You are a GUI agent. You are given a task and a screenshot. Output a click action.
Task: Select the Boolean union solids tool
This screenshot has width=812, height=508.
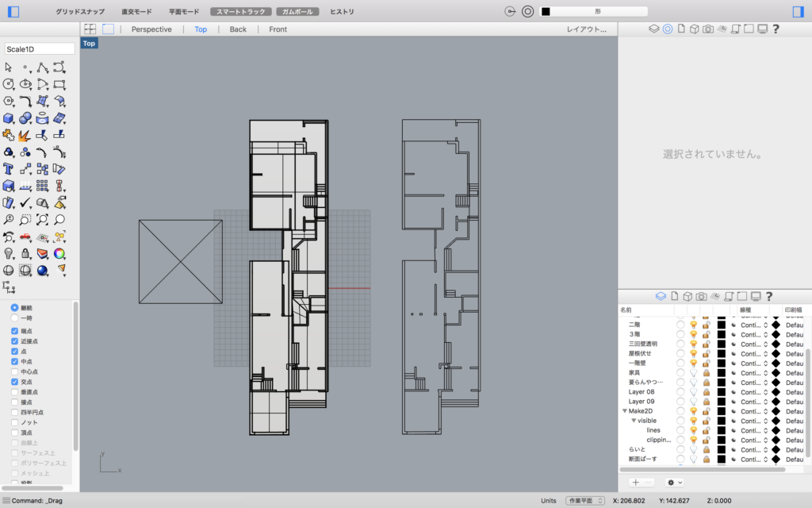pos(25,118)
